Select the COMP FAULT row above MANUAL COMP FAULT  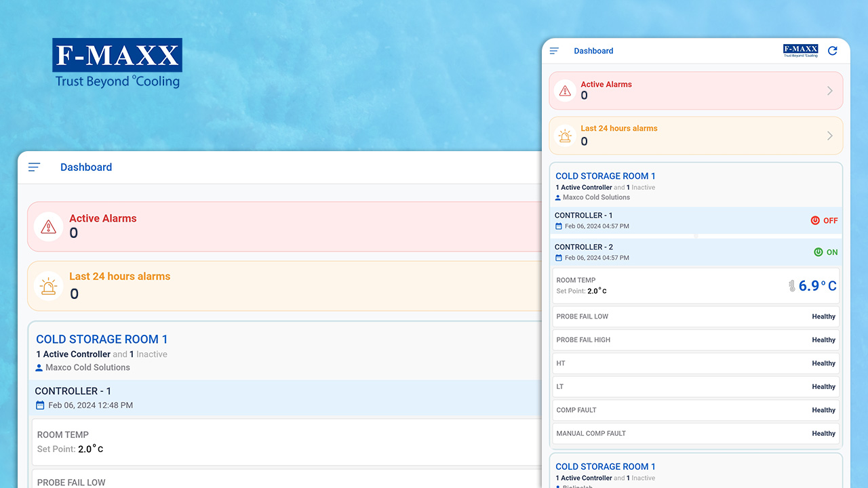(x=696, y=410)
